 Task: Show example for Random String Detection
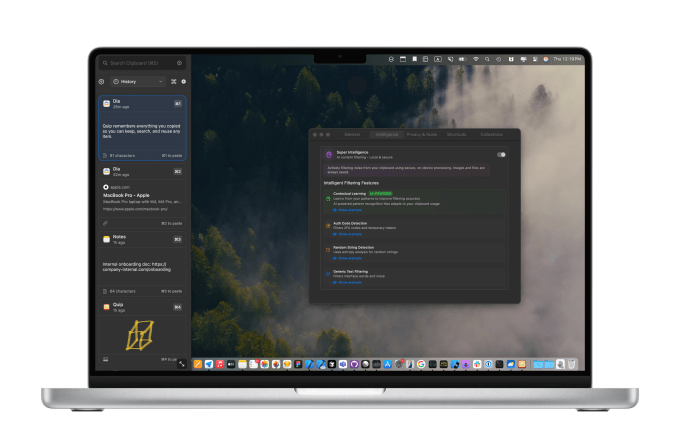tap(347, 258)
